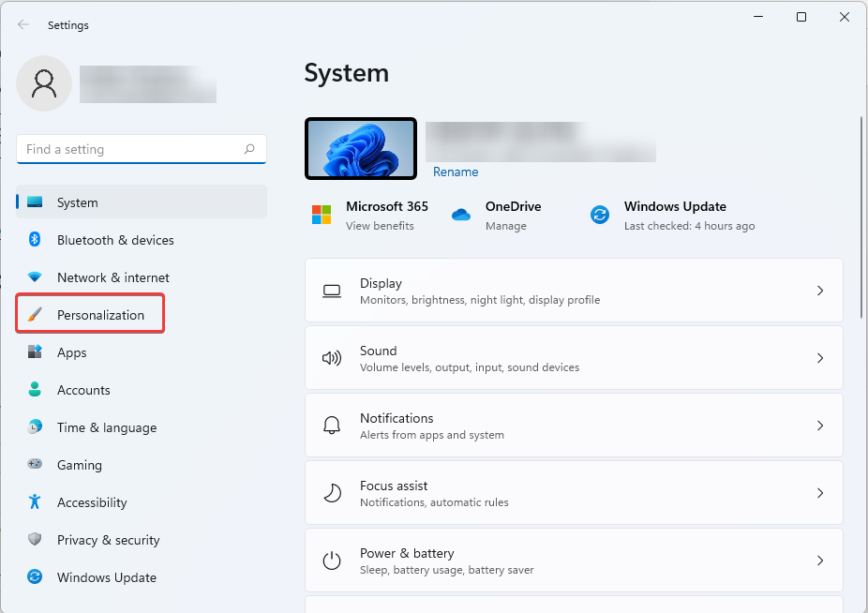
Task: Click the Sound speaker icon
Action: pos(332,358)
